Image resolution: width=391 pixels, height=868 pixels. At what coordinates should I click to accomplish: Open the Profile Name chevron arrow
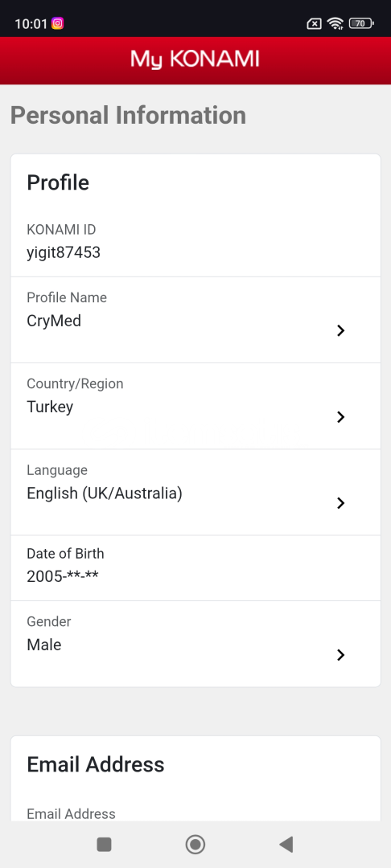click(x=340, y=330)
